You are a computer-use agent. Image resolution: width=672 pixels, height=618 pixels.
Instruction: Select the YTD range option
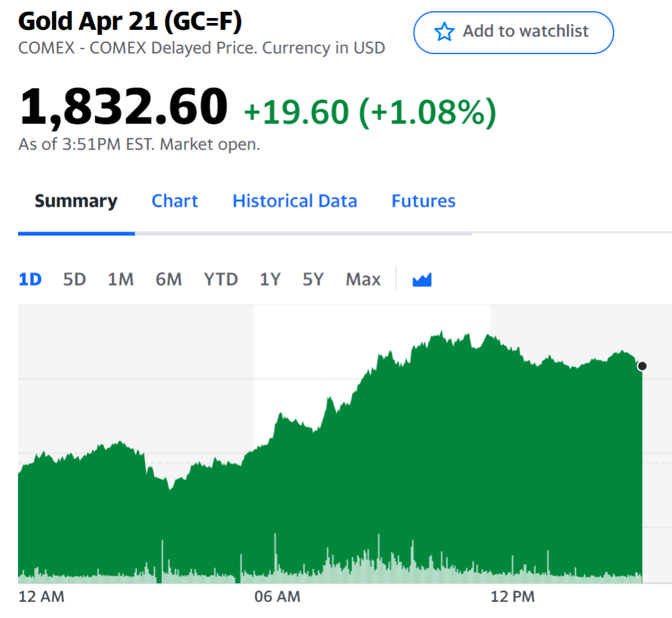click(x=221, y=279)
